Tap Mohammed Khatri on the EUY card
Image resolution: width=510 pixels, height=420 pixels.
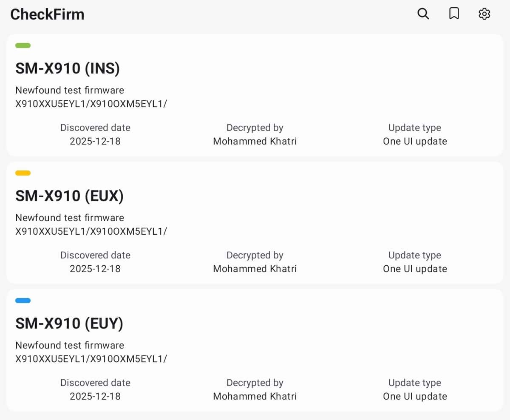255,396
